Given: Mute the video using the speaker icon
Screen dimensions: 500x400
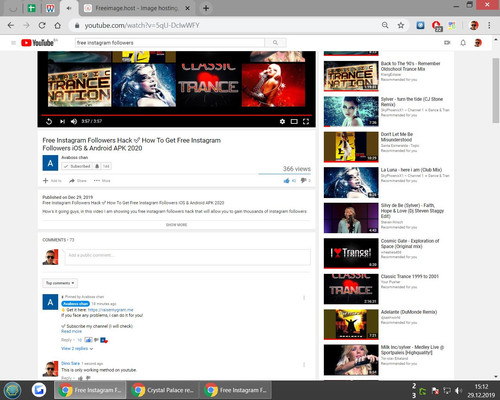Looking at the screenshot, I should [74, 121].
